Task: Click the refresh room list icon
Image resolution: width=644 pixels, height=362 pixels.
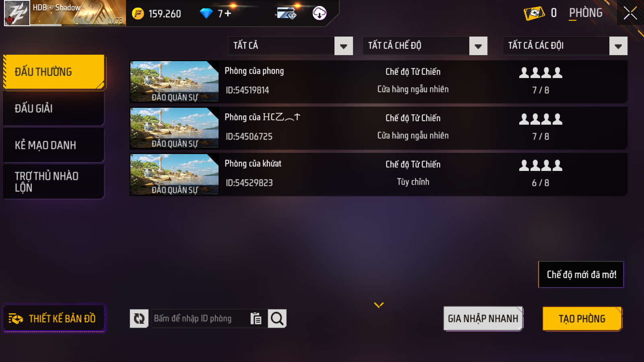Action: [139, 319]
